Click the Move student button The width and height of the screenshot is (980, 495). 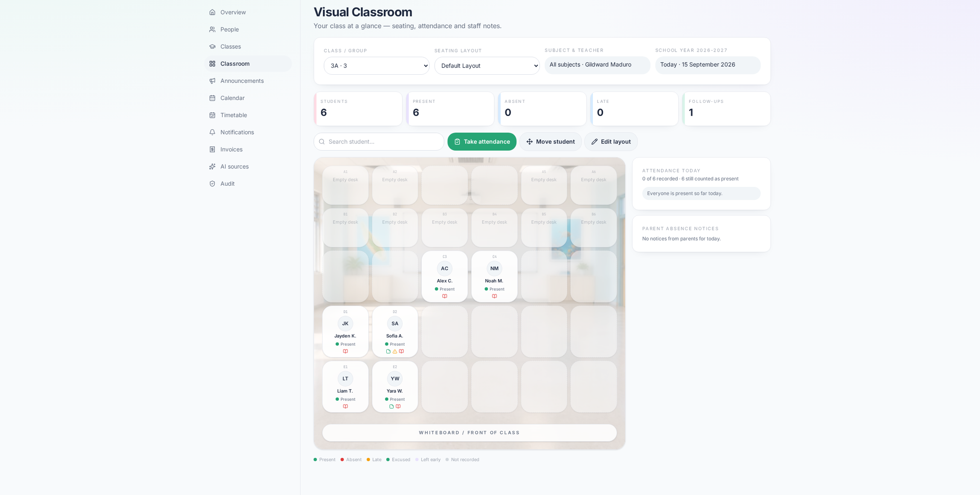pos(550,142)
